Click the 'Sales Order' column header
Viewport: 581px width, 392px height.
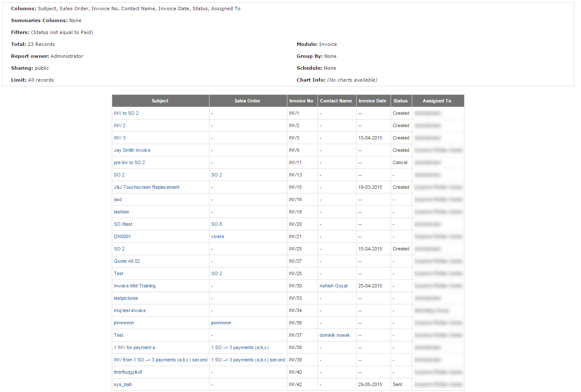pos(247,101)
